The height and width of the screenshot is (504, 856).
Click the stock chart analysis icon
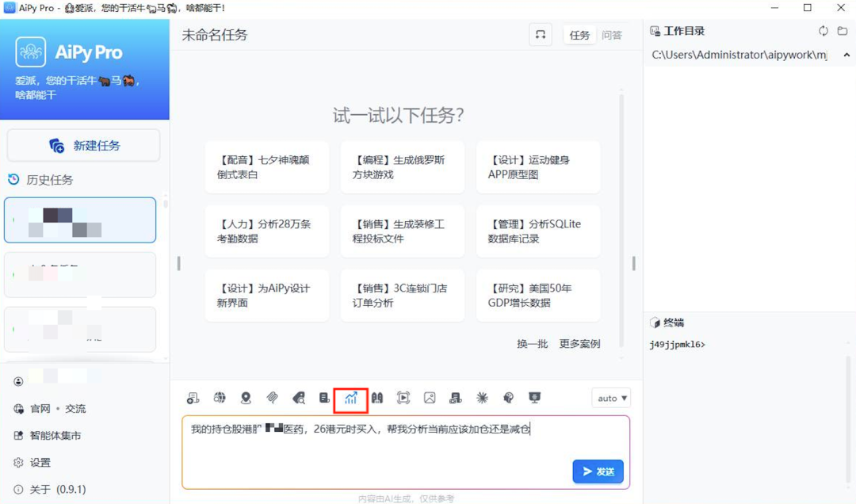(x=350, y=398)
